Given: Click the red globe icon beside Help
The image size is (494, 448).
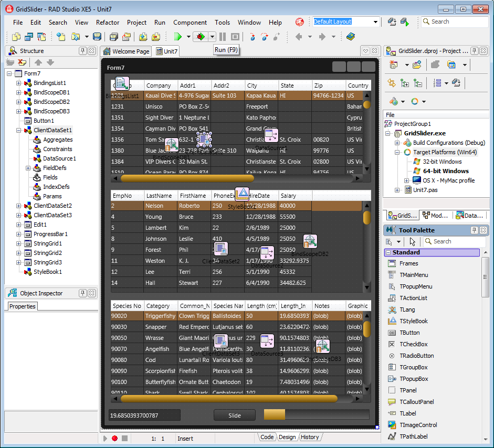Looking at the screenshot, I should point(299,22).
